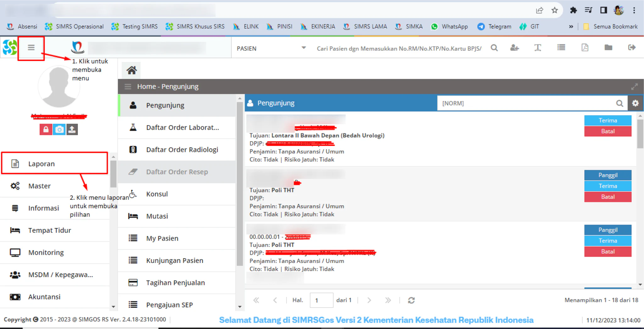Screen dimensions: 644x329
Task: Click the refresh icon in pagination bar
Action: click(411, 300)
